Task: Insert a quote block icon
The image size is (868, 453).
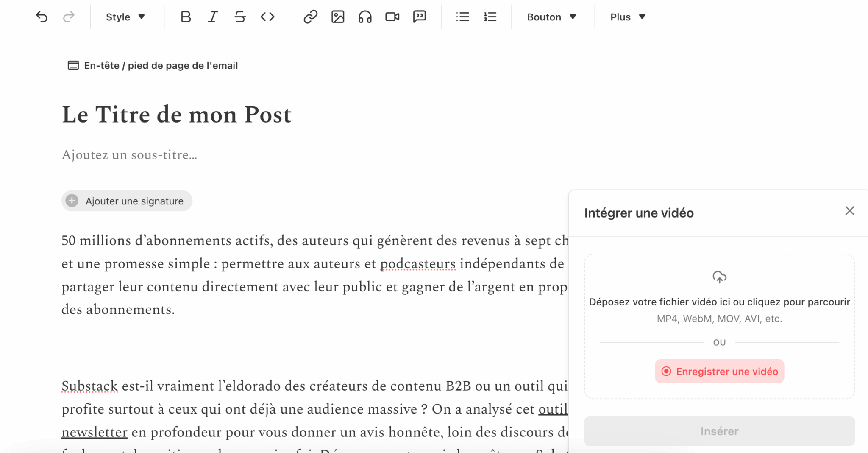Action: point(419,17)
